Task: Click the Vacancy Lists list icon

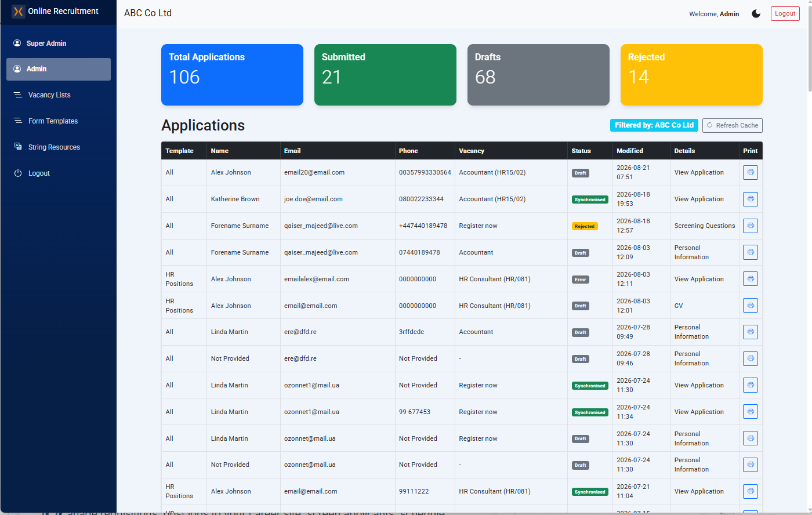Action: tap(18, 95)
